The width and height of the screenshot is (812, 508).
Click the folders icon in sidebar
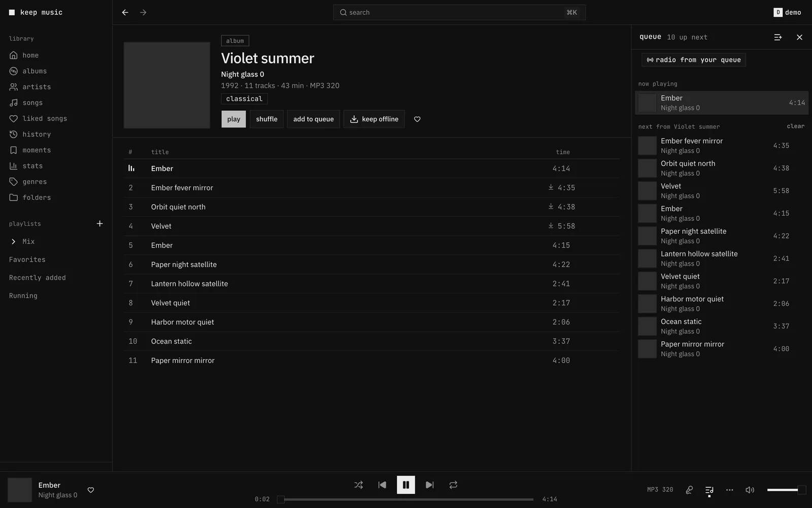[14, 197]
